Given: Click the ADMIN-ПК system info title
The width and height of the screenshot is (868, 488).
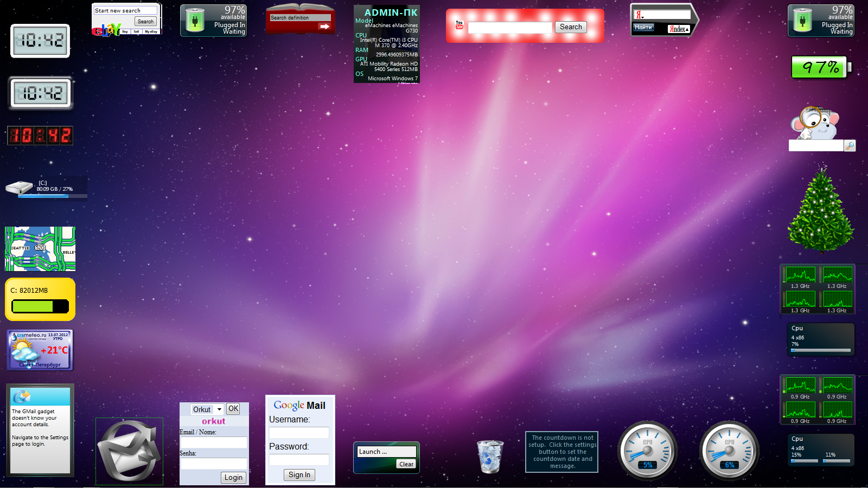Looking at the screenshot, I should (x=391, y=12).
